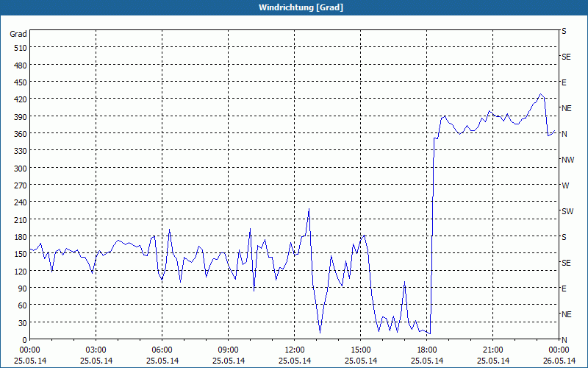
Task: Click the '120' y-axis value
Action: click(21, 271)
